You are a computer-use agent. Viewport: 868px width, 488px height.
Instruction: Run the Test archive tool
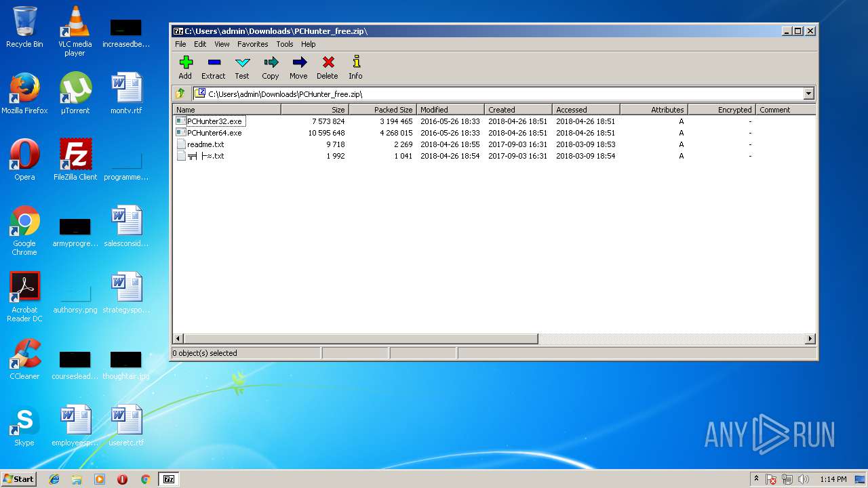pyautogui.click(x=242, y=67)
